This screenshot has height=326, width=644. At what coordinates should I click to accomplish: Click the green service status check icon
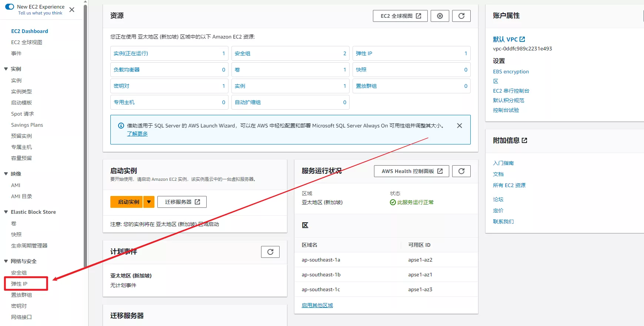[x=393, y=202]
